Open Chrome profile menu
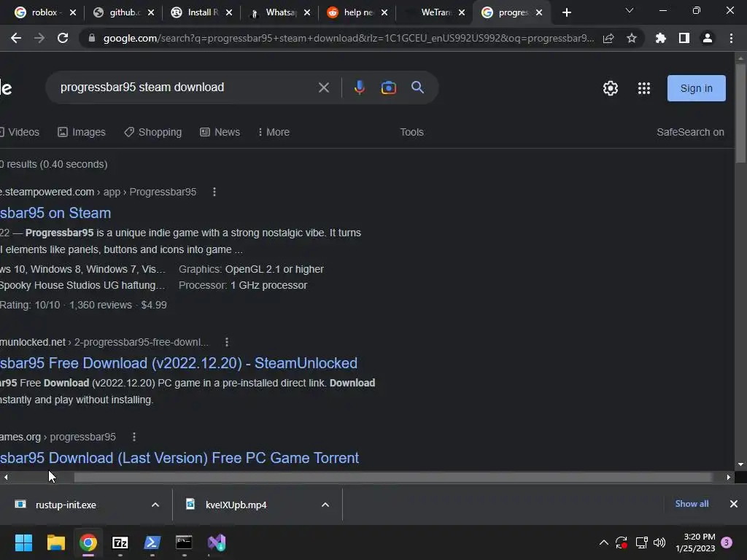This screenshot has width=747, height=560. (708, 38)
